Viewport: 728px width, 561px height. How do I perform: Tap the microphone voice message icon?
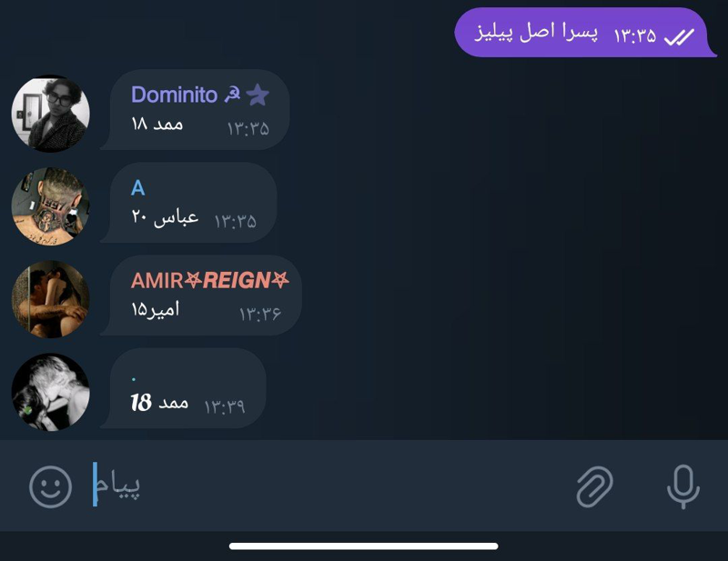683,486
